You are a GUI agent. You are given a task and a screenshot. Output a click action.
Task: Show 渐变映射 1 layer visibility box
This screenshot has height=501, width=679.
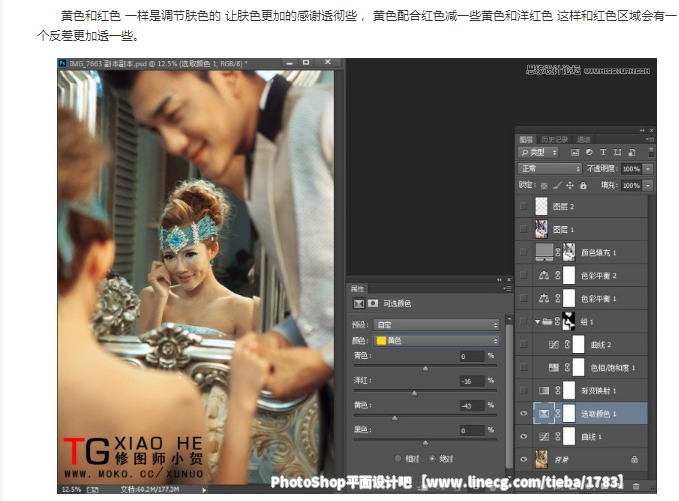click(523, 390)
